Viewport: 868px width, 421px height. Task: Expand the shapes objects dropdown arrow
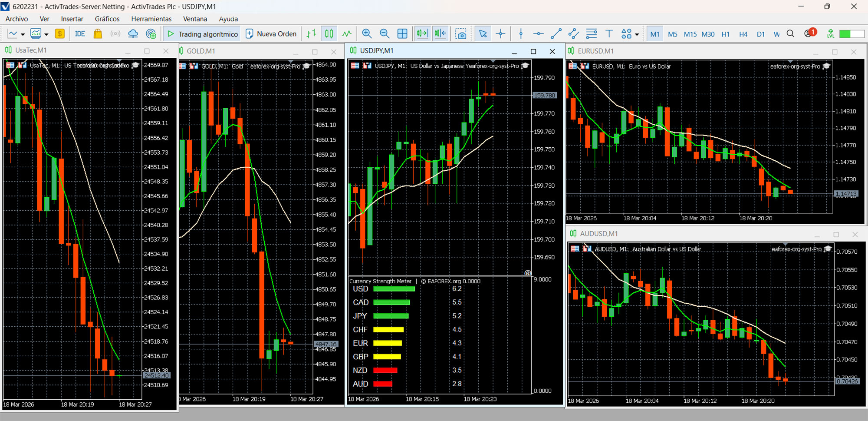[x=637, y=34]
